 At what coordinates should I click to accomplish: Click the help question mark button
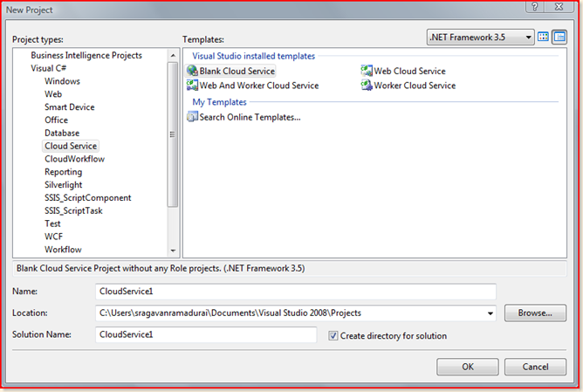pyautogui.click(x=532, y=7)
